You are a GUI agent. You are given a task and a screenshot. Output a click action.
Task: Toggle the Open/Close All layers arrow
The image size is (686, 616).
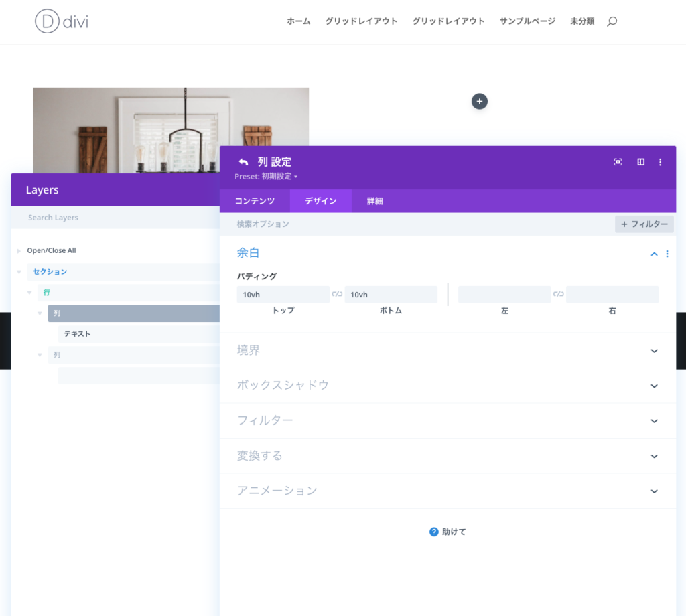pyautogui.click(x=19, y=250)
